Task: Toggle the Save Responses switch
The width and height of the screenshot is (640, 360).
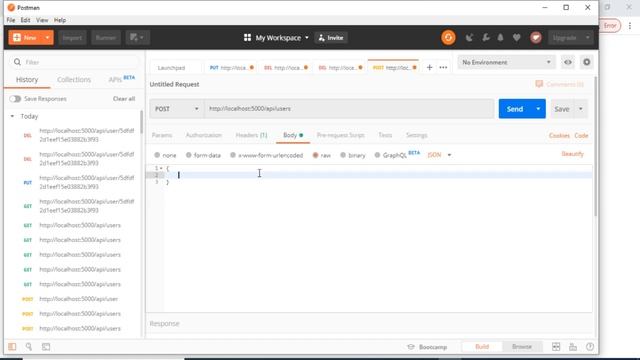Action: click(15, 99)
